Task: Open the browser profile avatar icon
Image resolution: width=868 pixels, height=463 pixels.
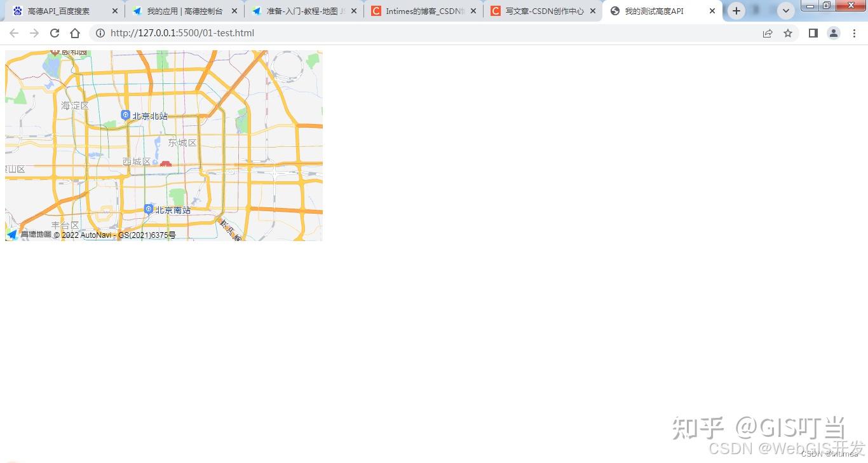Action: click(x=834, y=33)
